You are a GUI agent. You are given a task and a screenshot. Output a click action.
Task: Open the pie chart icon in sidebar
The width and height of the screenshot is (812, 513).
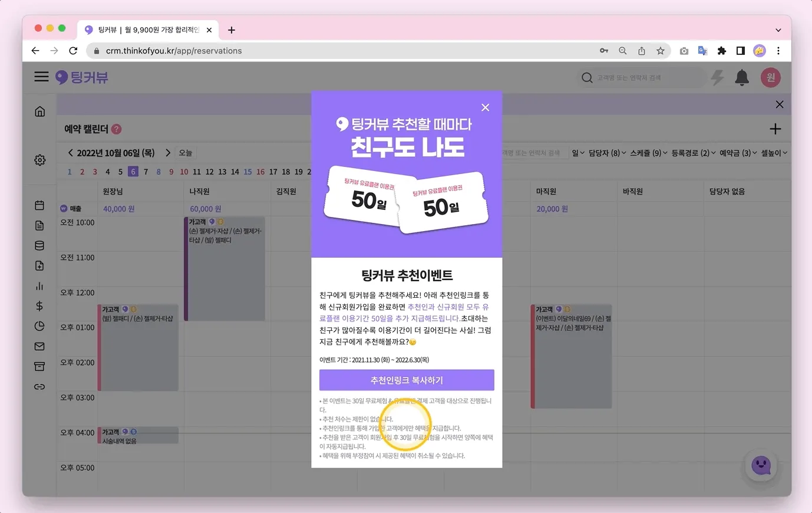[39, 326]
